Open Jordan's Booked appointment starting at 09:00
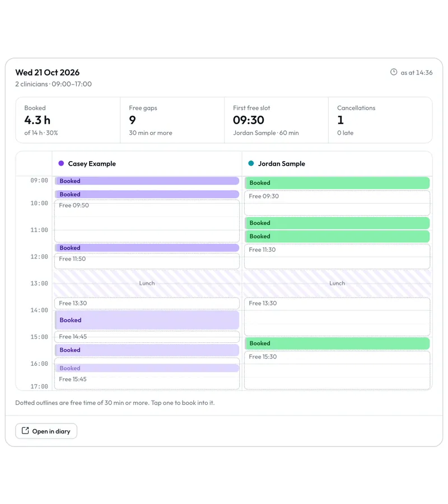Image resolution: width=448 pixels, height=504 pixels. pos(337,183)
